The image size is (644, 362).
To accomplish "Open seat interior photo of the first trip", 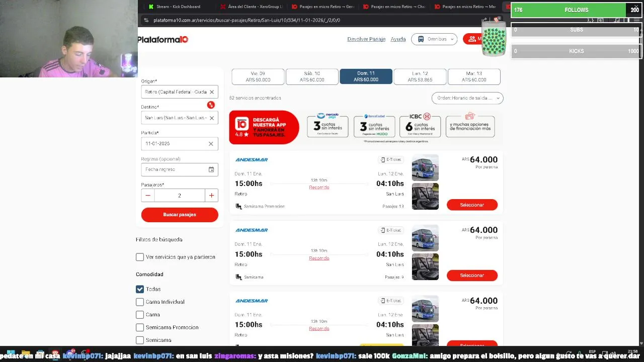I will [425, 196].
